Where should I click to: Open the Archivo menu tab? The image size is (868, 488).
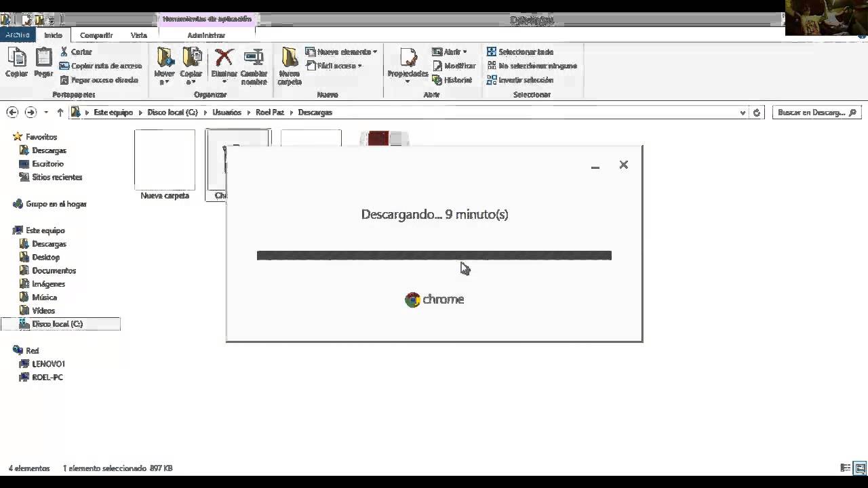[x=18, y=35]
